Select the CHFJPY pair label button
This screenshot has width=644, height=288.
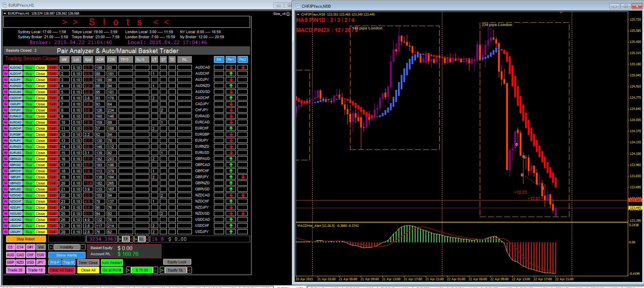click(x=16, y=110)
